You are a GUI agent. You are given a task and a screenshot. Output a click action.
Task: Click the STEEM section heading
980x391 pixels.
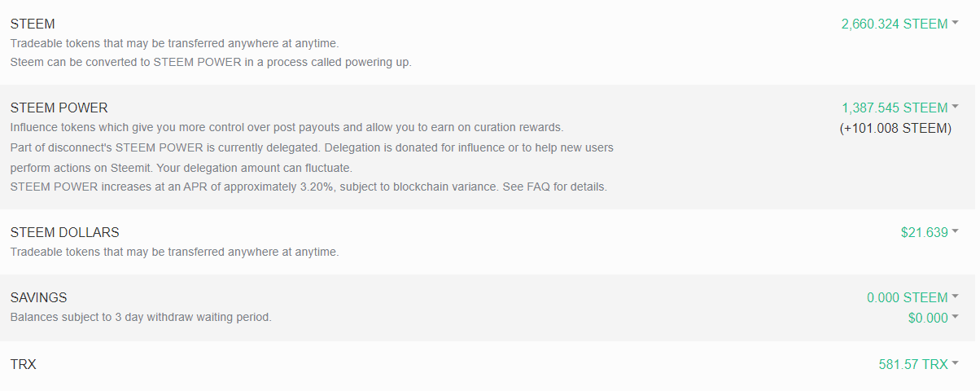(x=33, y=24)
